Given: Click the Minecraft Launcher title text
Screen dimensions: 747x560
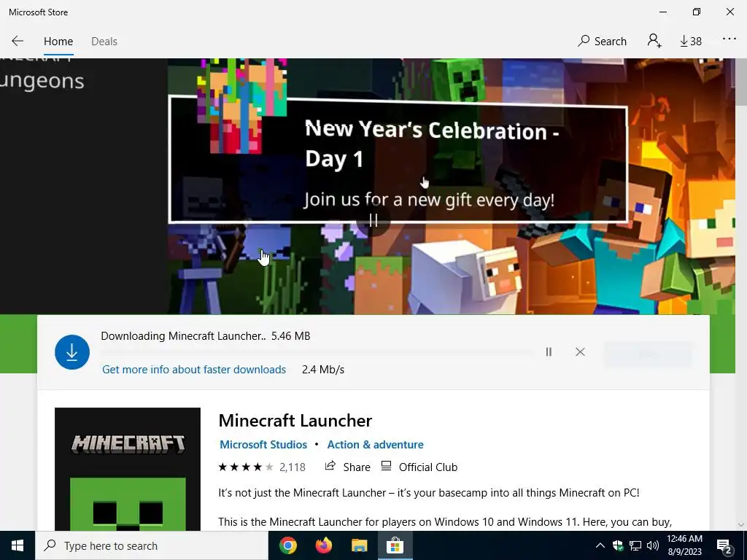Looking at the screenshot, I should click(295, 421).
